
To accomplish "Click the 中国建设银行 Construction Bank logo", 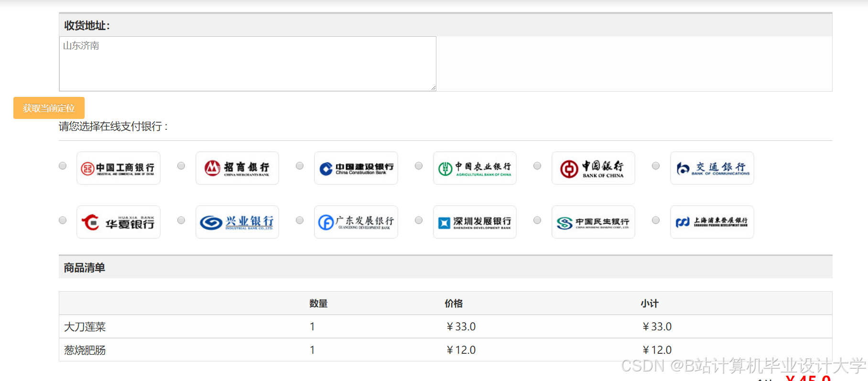I will [356, 168].
